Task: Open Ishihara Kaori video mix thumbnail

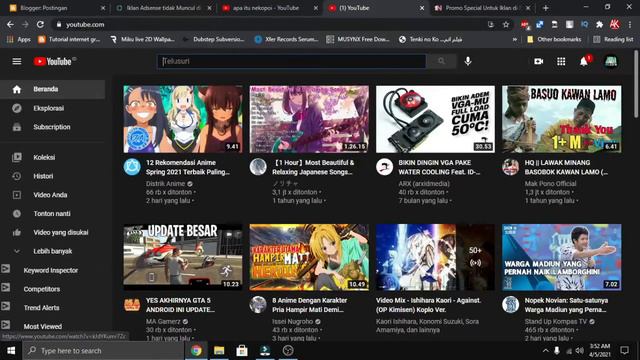Action: (435, 257)
